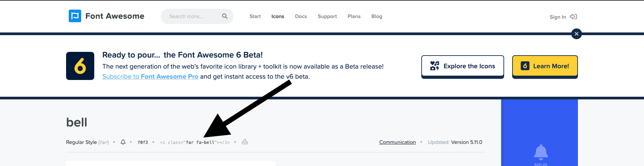Follow Subscribe to Font Awesome Pro link

[x=150, y=77]
